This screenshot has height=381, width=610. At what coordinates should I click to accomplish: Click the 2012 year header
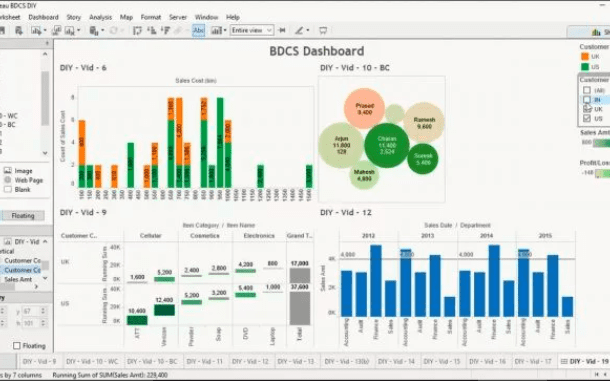[368, 236]
